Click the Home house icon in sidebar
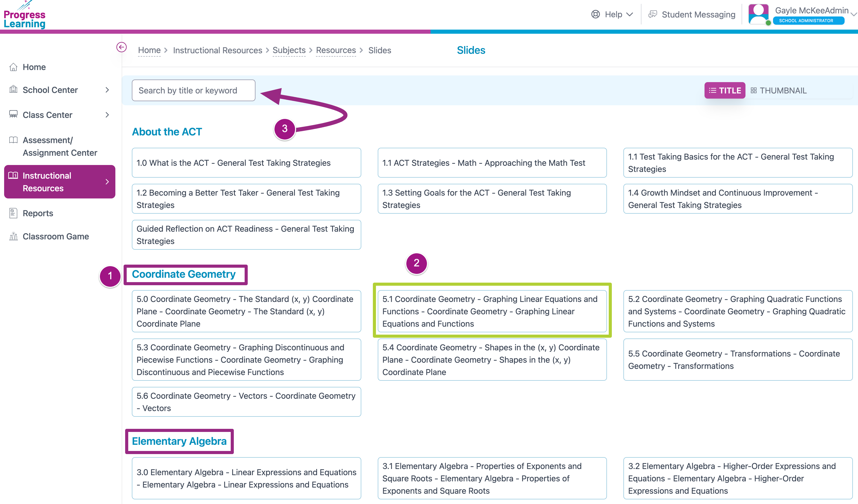Image resolution: width=858 pixels, height=504 pixels. coord(13,67)
